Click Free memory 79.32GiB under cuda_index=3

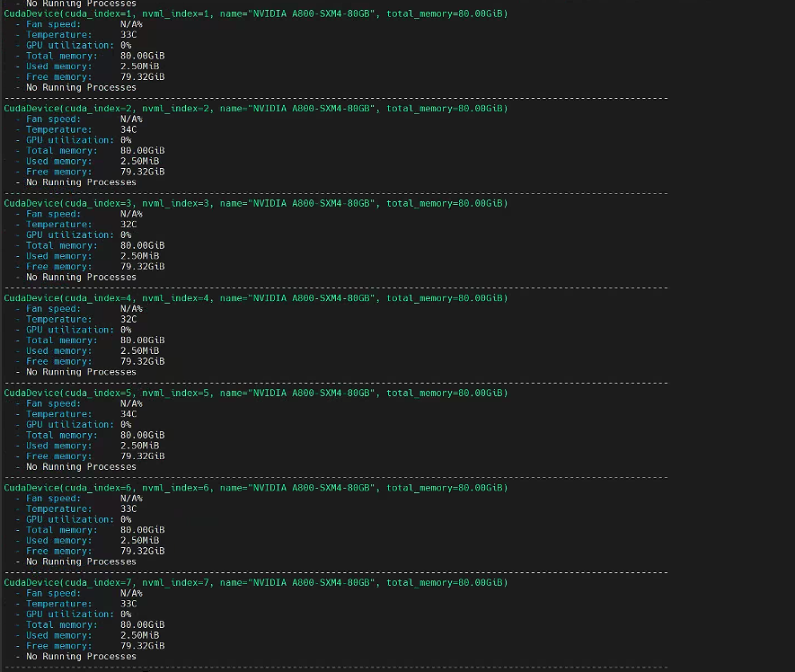point(95,267)
